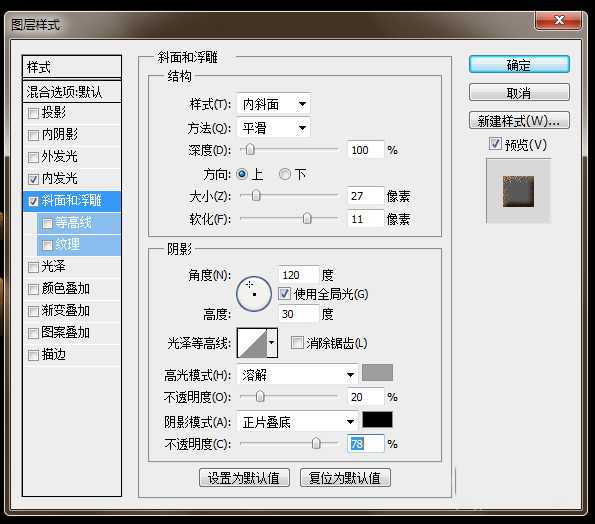Open the gray highlight color swatch
The width and height of the screenshot is (595, 524).
377,373
